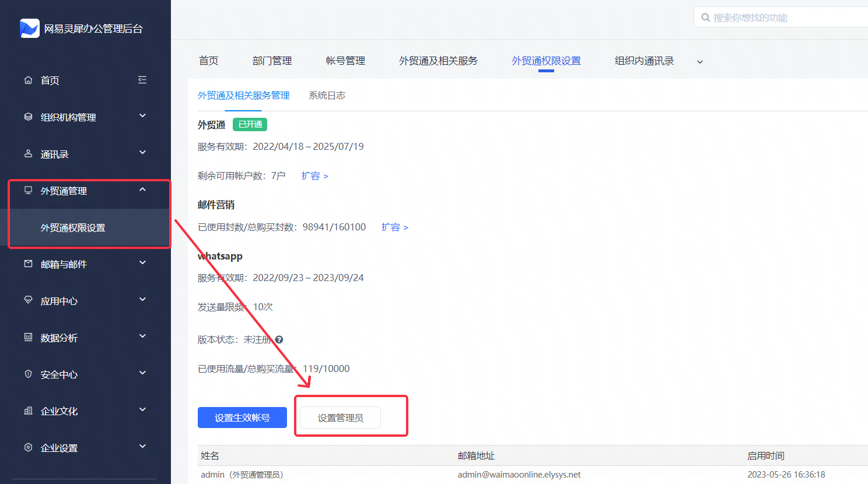Click the 邮箱与邮件 envelope icon
Image resolution: width=868 pixels, height=484 pixels.
(28, 264)
